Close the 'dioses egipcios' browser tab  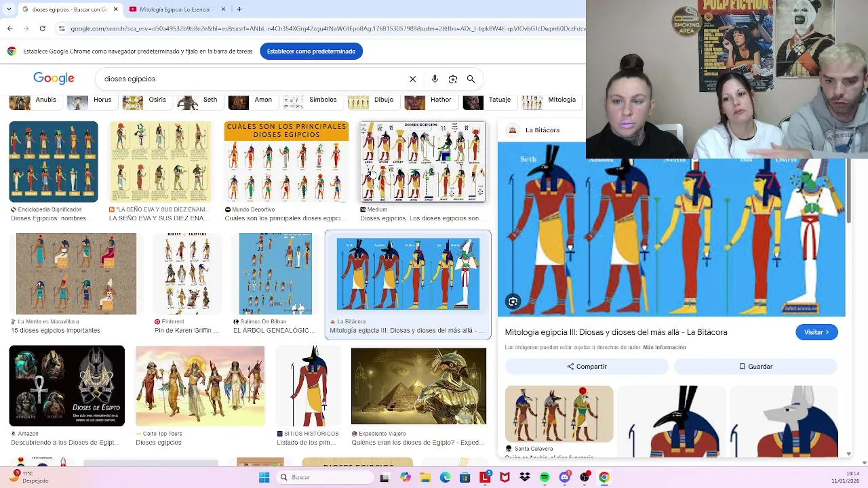point(116,9)
